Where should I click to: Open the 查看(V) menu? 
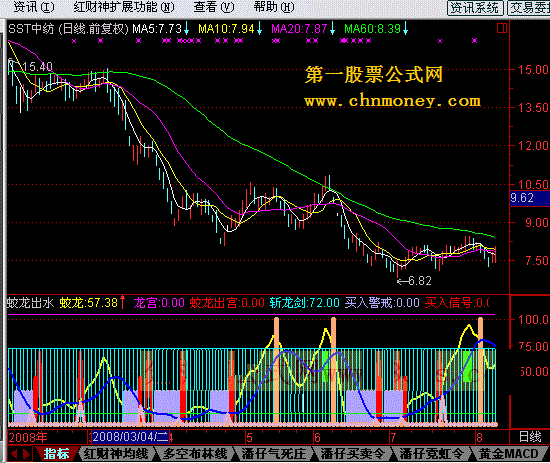tap(214, 7)
